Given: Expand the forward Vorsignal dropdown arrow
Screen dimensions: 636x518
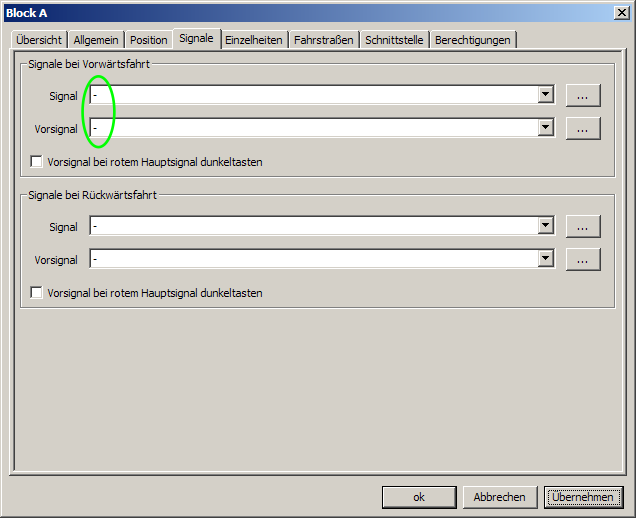Looking at the screenshot, I should [546, 128].
